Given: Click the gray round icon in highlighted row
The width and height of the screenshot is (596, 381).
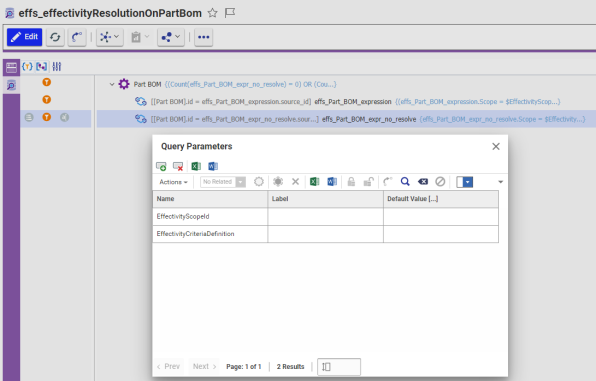Looking at the screenshot, I should pos(65,117).
